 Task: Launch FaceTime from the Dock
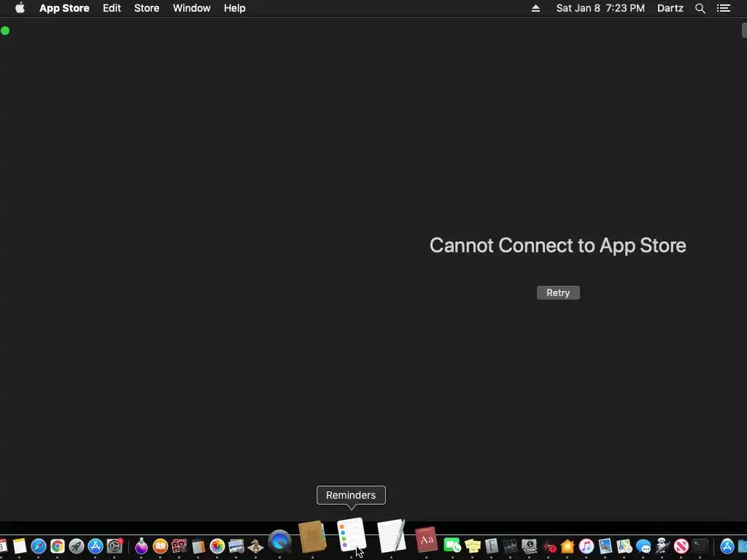[452, 545]
